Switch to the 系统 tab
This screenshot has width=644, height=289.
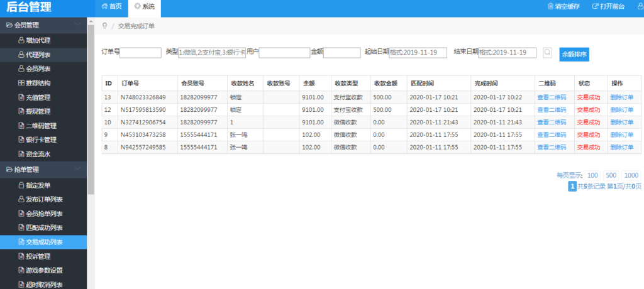click(x=144, y=6)
